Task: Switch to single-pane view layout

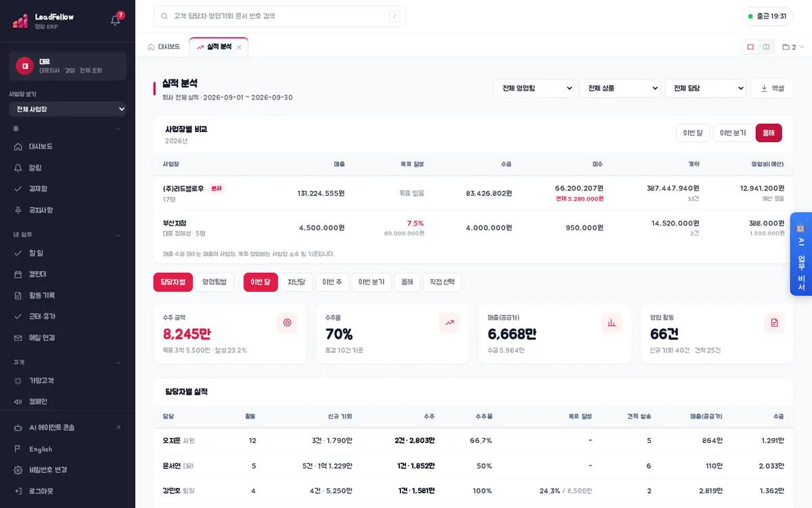Action: coord(750,47)
